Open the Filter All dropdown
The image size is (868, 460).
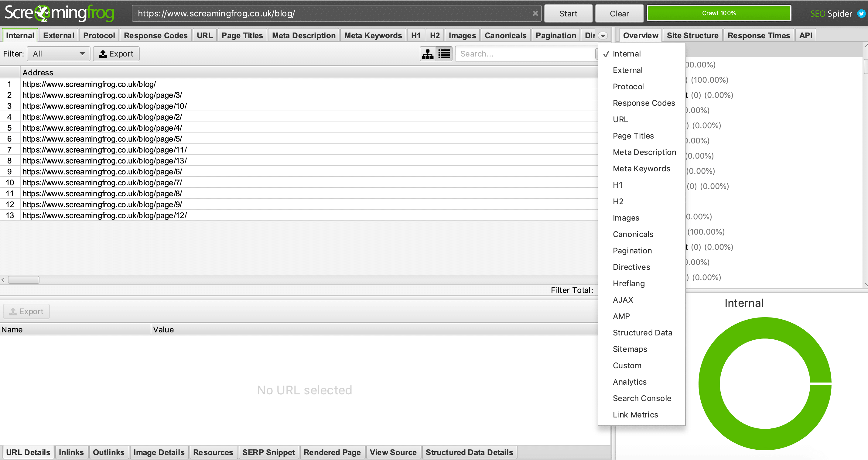pyautogui.click(x=58, y=54)
